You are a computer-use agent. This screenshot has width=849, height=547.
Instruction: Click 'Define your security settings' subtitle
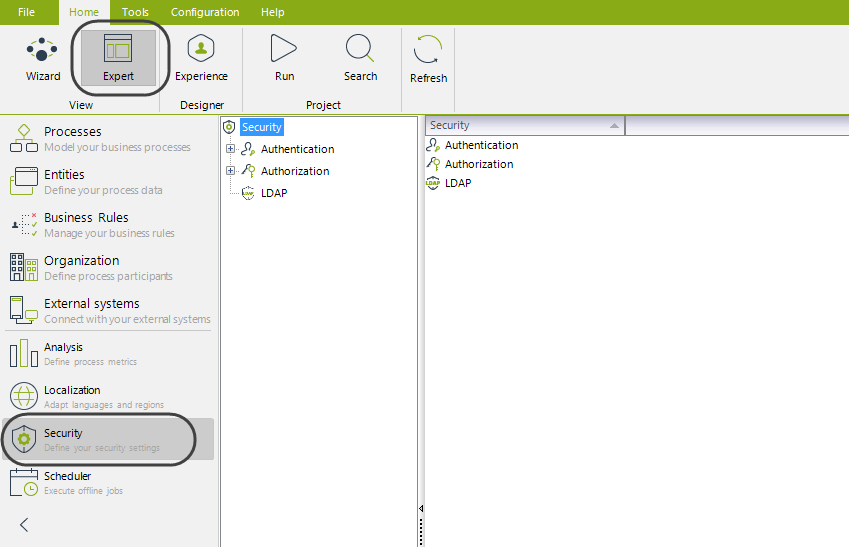pyautogui.click(x=102, y=448)
